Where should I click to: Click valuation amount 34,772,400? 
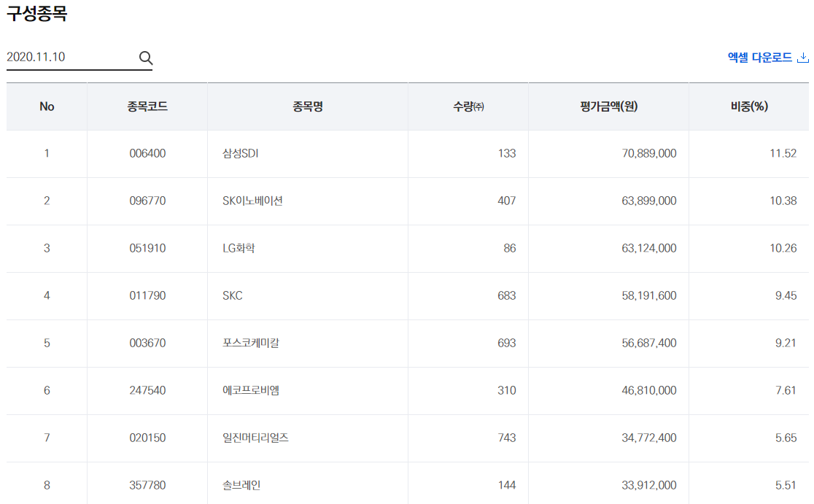click(649, 438)
